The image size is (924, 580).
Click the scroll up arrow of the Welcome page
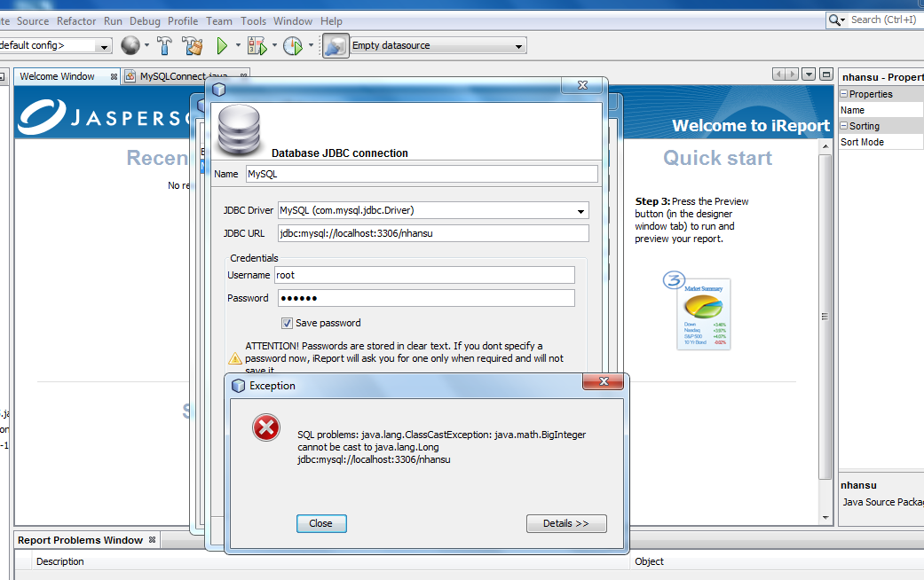825,145
